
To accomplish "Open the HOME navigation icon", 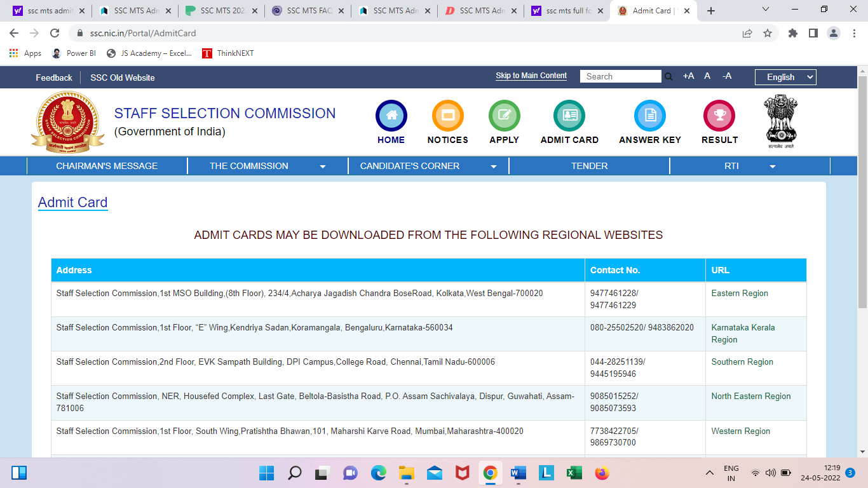I will [391, 116].
